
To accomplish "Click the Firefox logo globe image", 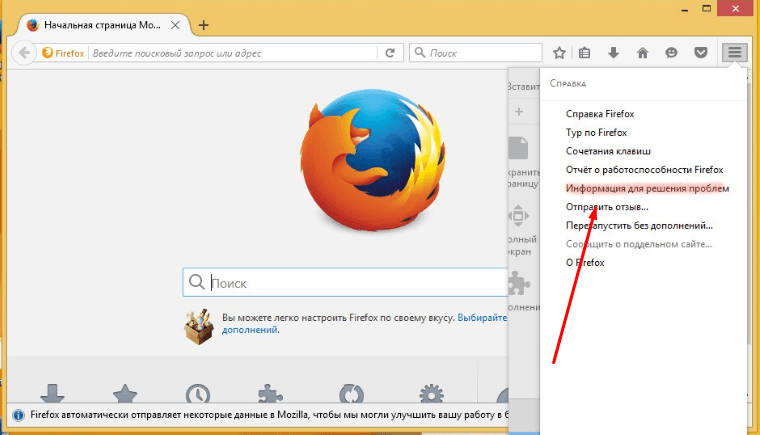I will tap(372, 159).
